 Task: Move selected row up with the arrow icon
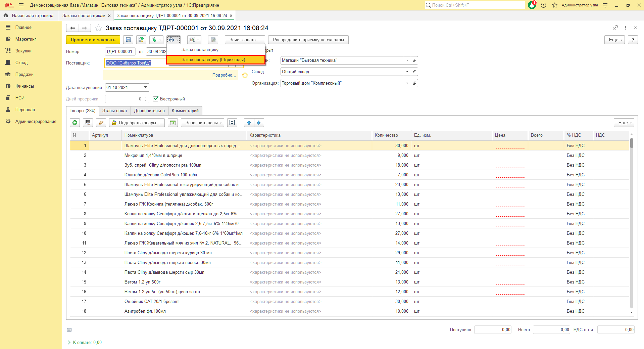[x=249, y=123]
